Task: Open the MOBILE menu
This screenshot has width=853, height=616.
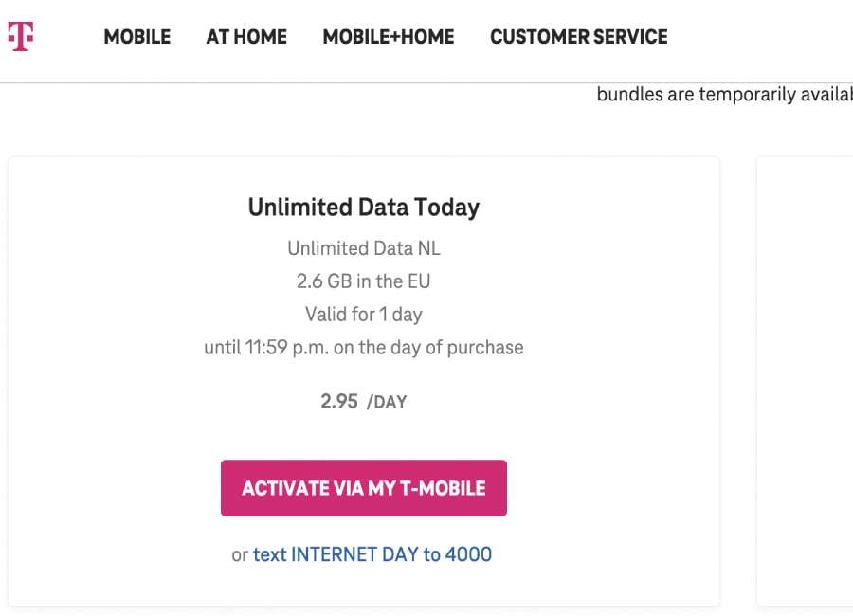Action: [x=137, y=37]
